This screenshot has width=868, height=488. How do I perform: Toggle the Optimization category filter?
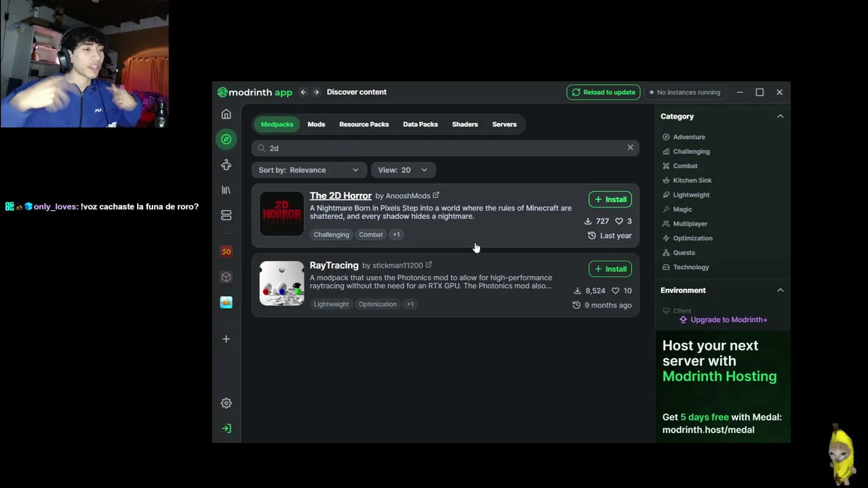point(688,239)
